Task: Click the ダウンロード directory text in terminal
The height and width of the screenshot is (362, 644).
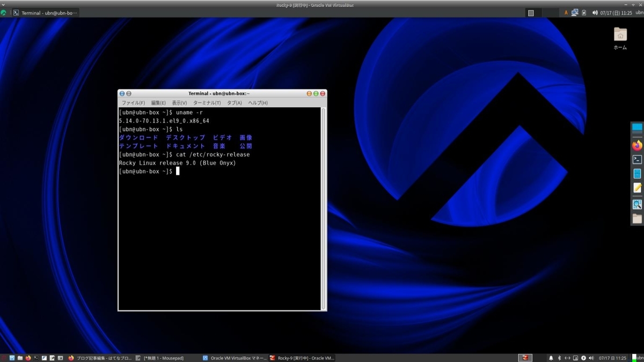Action: [138, 138]
